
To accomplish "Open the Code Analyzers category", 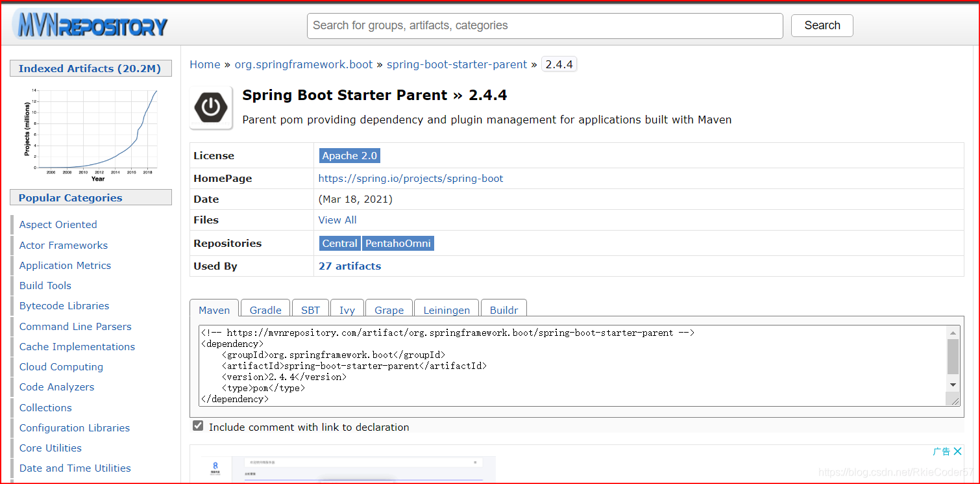I will point(56,387).
